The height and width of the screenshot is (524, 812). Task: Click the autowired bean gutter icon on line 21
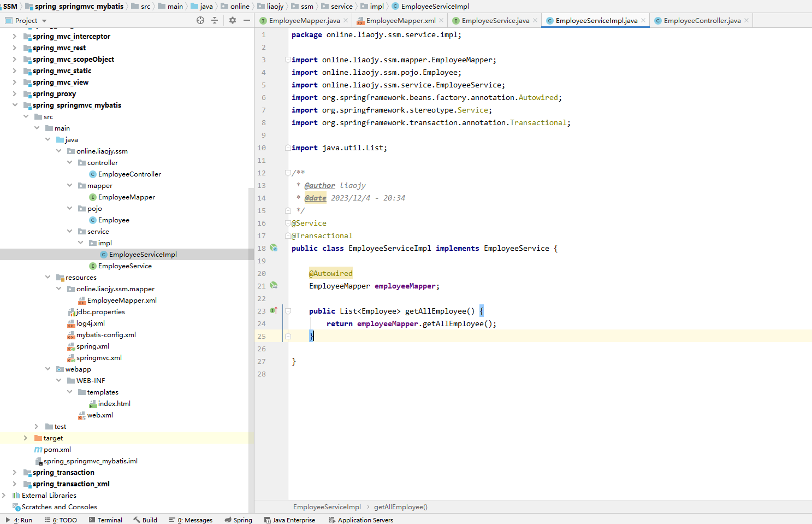[x=274, y=286]
